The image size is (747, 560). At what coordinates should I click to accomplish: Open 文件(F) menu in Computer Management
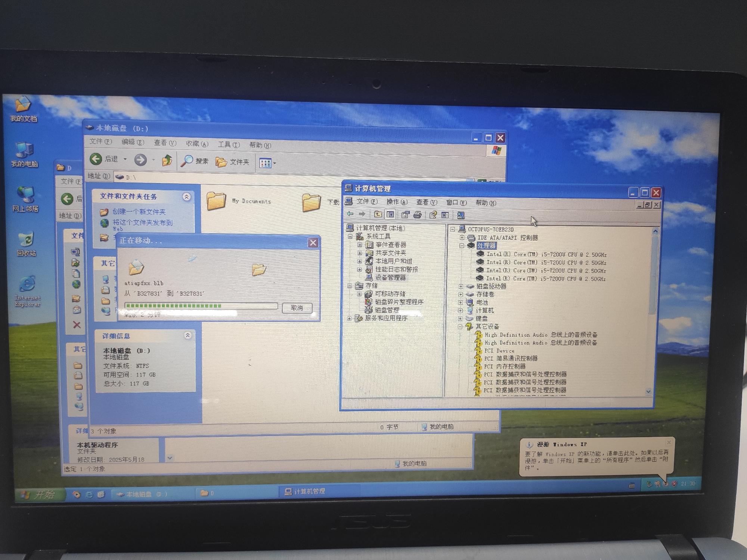[x=367, y=202]
